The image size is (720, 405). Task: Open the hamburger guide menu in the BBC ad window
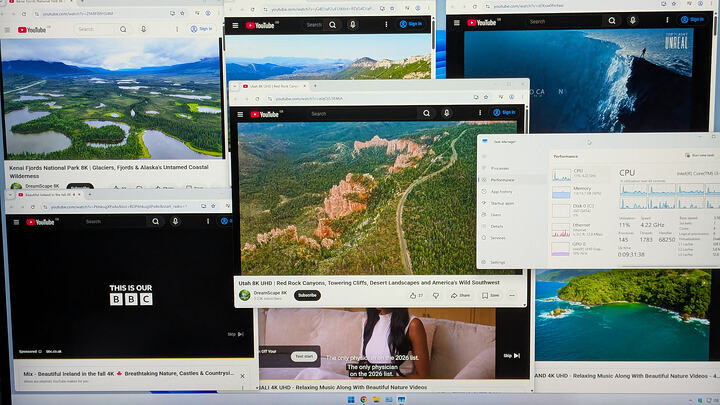click(16, 222)
